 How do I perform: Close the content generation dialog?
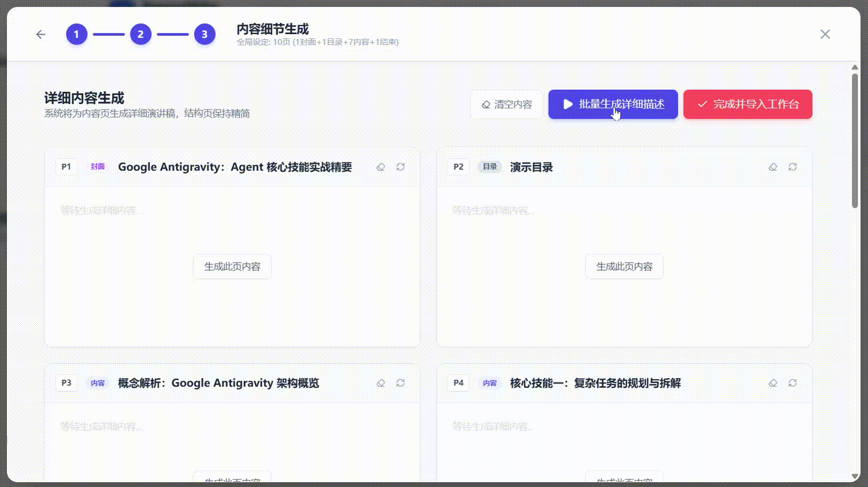point(825,34)
